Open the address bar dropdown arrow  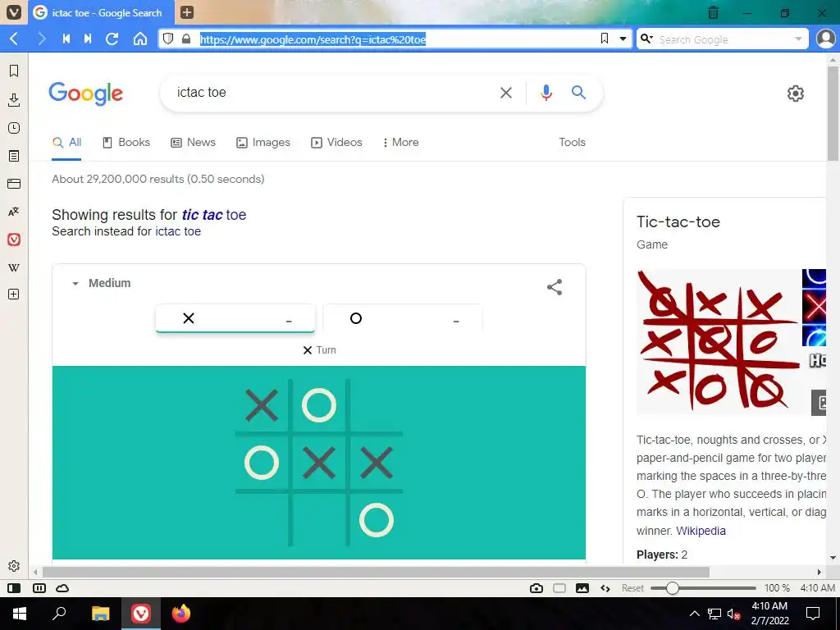pyautogui.click(x=623, y=39)
